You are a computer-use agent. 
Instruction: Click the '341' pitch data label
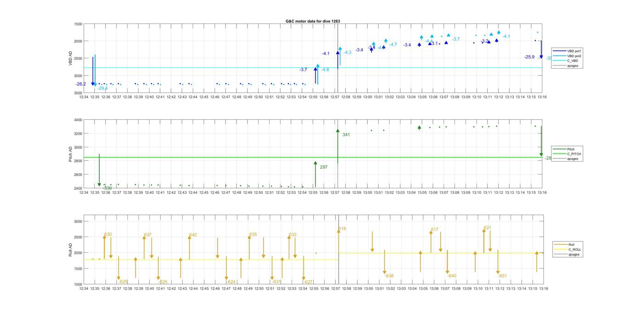coord(346,135)
